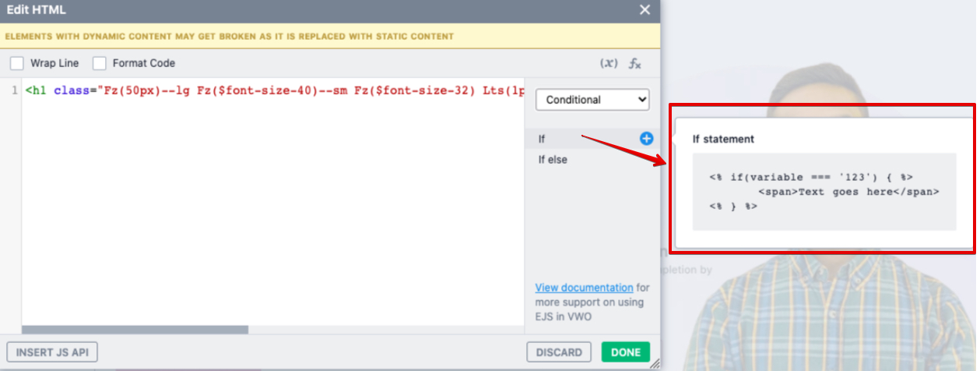
Task: Click the green DONE button
Action: tap(626, 352)
